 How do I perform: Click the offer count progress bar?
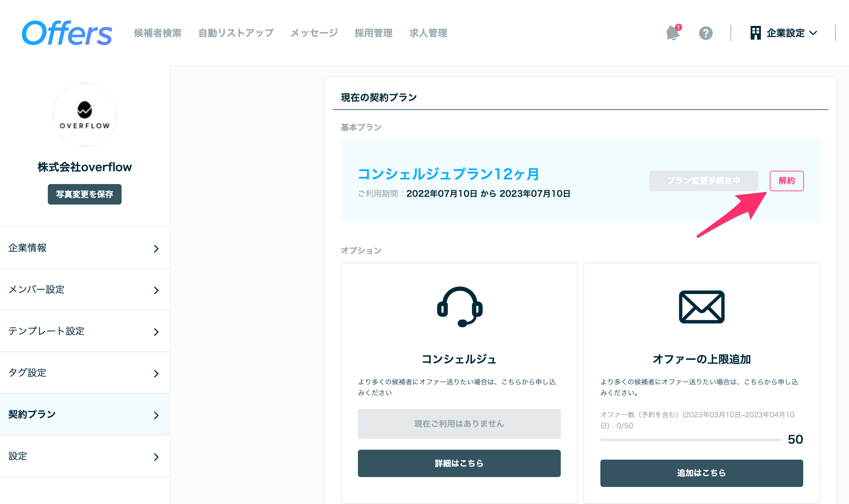[691, 440]
